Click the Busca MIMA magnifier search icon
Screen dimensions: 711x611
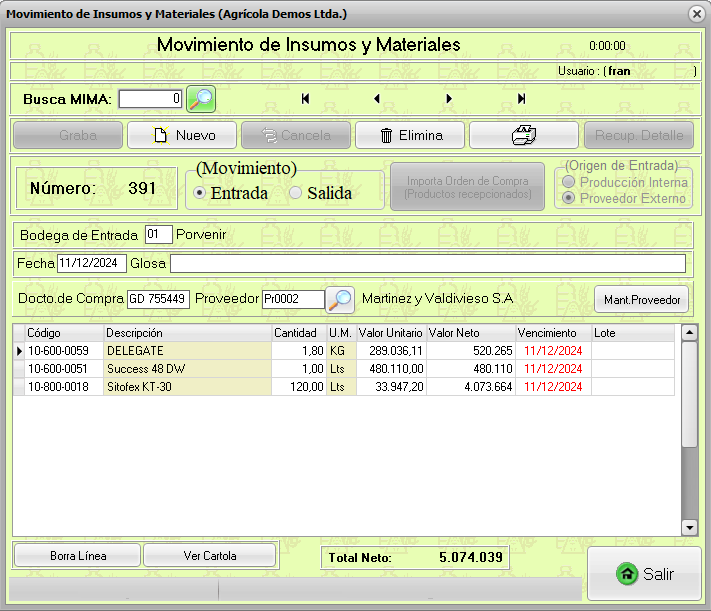click(x=201, y=99)
